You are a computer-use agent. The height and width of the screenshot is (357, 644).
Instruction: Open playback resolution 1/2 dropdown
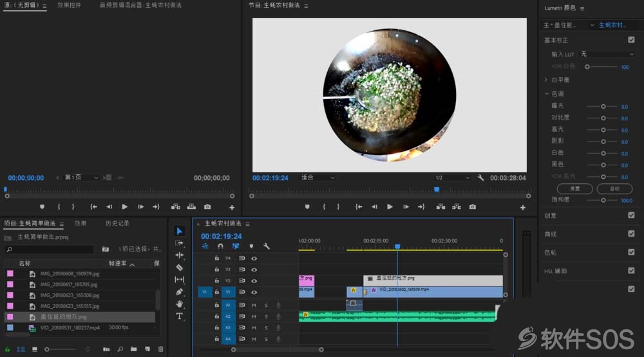tap(452, 178)
